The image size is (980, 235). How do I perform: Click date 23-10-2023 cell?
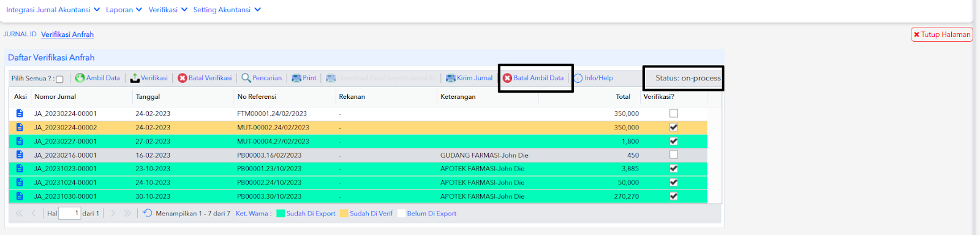[x=153, y=169]
